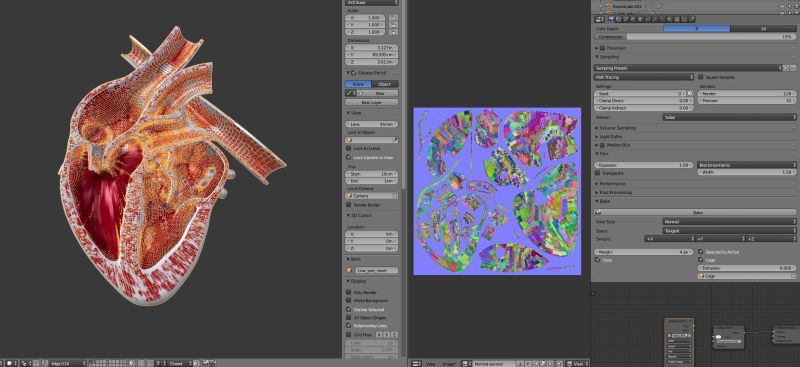Open the Modifiers properties tab icon
Viewport: 800px width, 367px height.
[x=654, y=19]
